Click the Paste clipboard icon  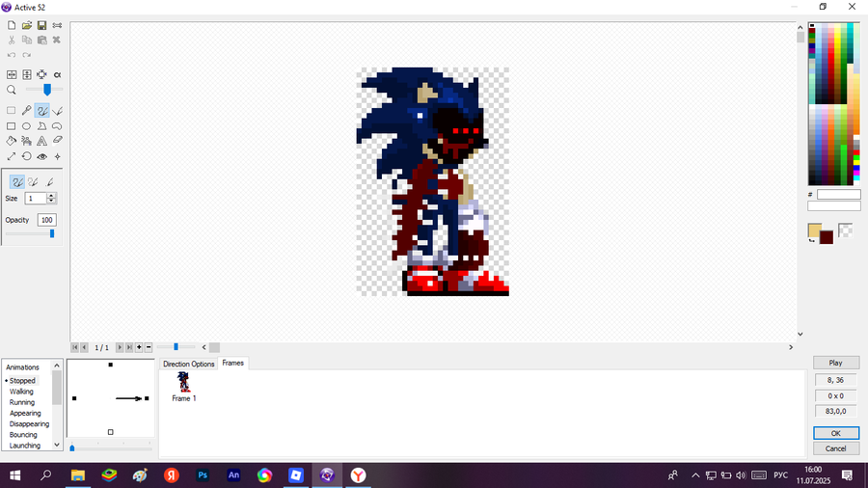42,40
